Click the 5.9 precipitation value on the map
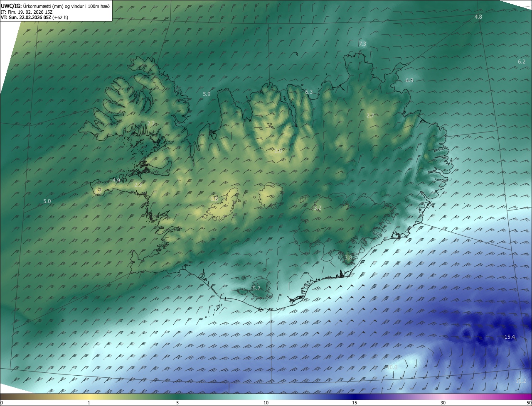The image size is (532, 406). point(207,94)
